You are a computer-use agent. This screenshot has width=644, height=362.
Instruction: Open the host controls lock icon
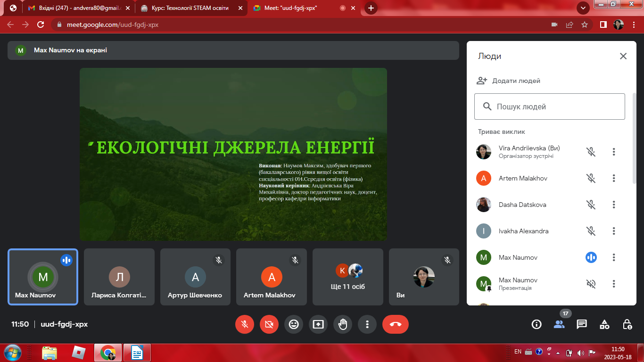point(627,324)
